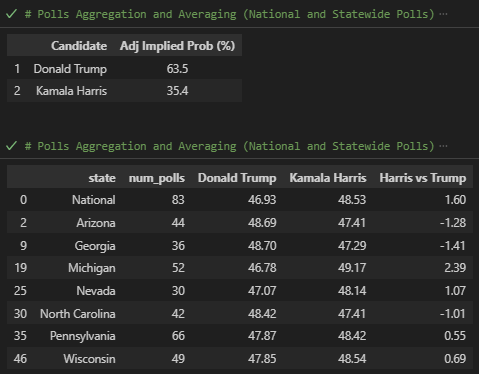Click Kamala Harris probability value 35.4
The width and height of the screenshot is (479, 374).
coord(177,91)
